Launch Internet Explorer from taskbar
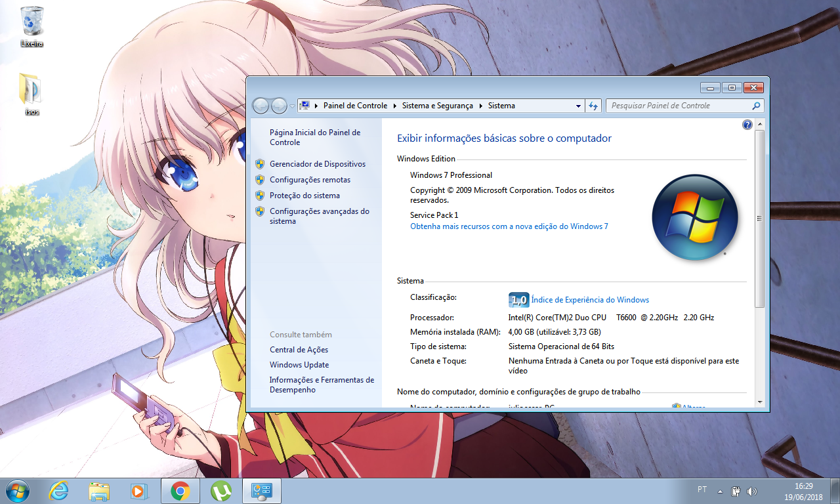This screenshot has height=504, width=840. [x=59, y=490]
